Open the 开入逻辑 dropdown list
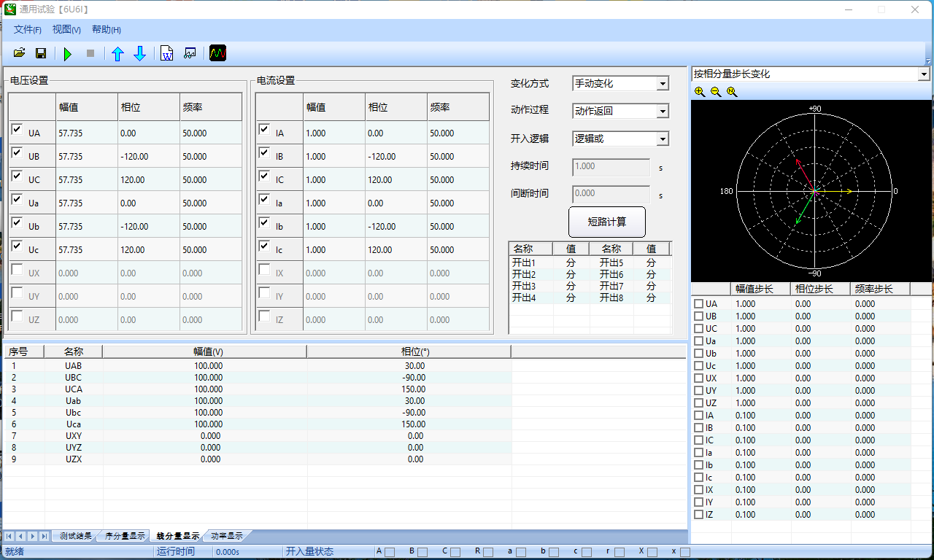The height and width of the screenshot is (560, 934). pos(663,139)
